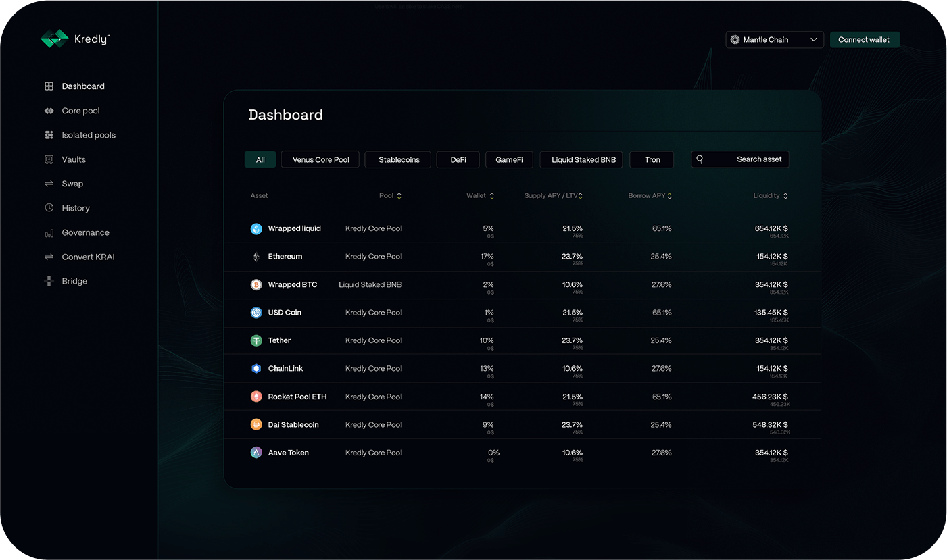
Task: Click USD Coin liquidity 135.45K $
Action: click(771, 313)
